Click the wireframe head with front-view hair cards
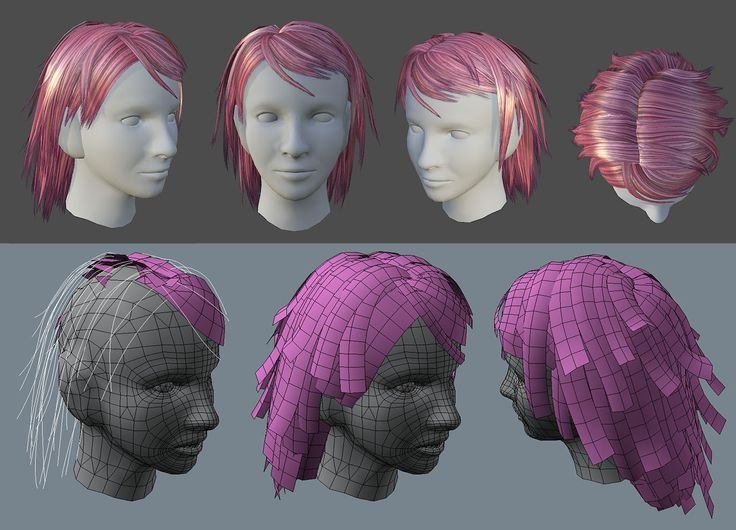 click(363, 376)
